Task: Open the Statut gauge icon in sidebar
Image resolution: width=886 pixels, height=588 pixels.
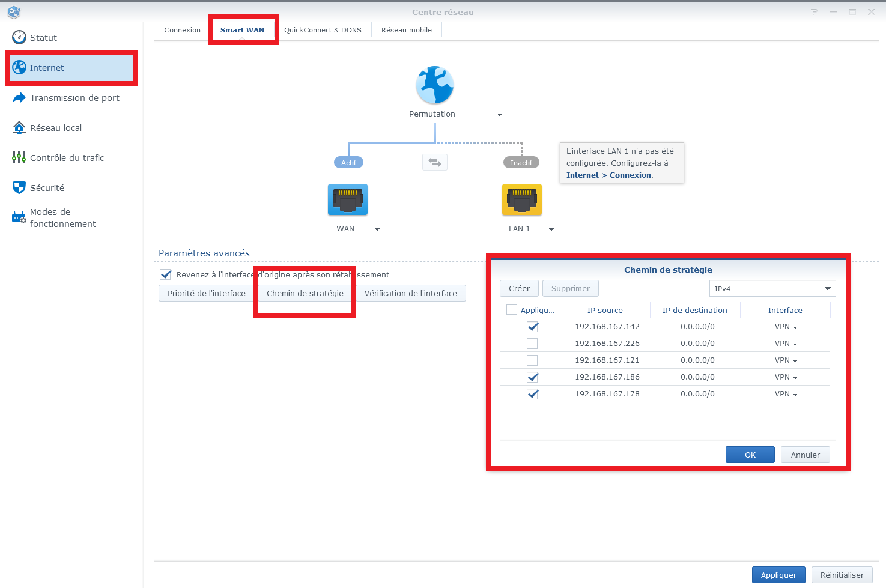Action: coord(19,37)
